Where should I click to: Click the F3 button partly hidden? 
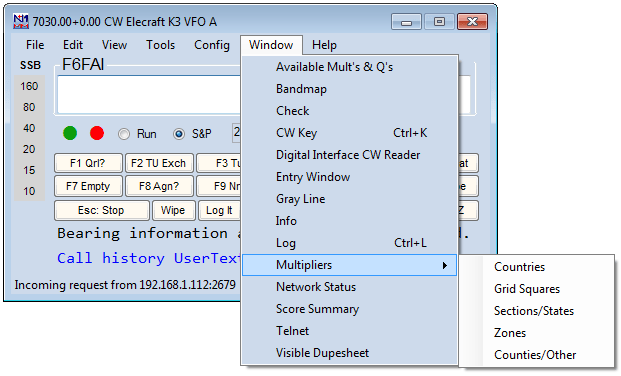coord(219,163)
